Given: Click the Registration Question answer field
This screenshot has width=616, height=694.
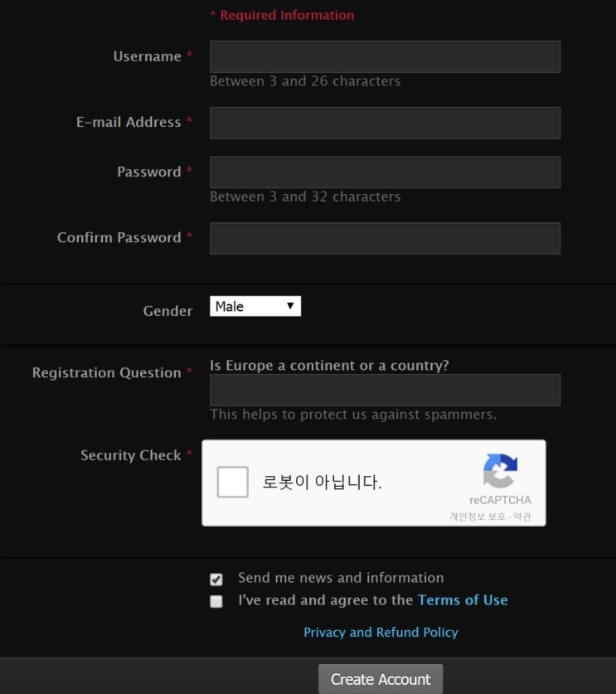Looking at the screenshot, I should (385, 390).
